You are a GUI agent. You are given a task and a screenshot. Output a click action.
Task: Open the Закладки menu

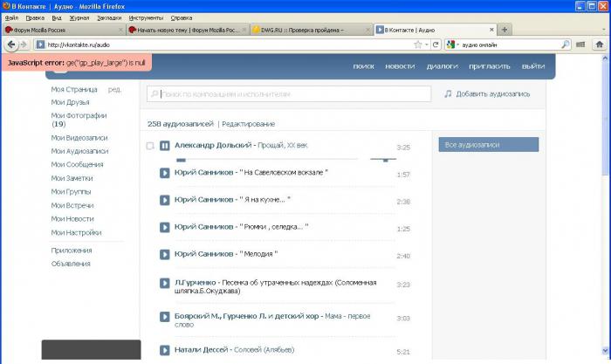[x=109, y=18]
